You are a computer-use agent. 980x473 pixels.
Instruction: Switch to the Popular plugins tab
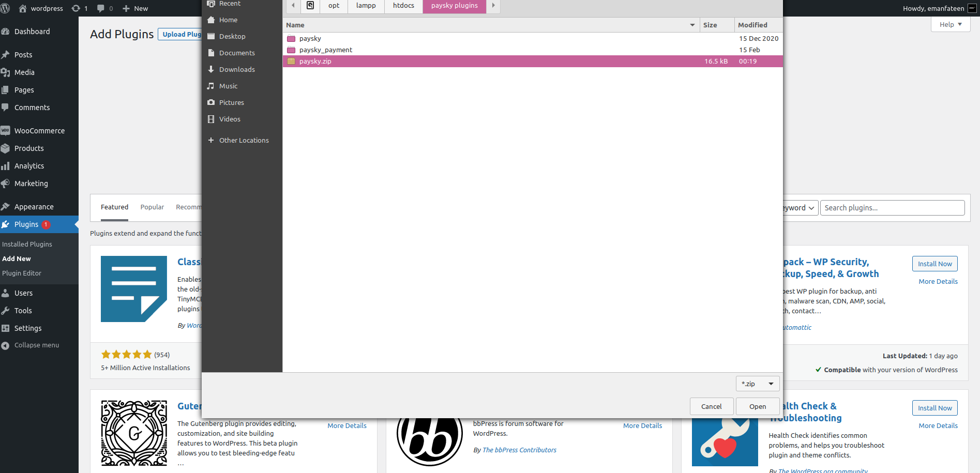[152, 207]
